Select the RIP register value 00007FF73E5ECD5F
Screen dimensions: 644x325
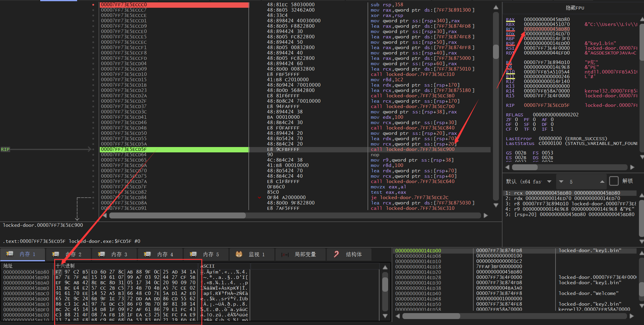[x=547, y=105]
